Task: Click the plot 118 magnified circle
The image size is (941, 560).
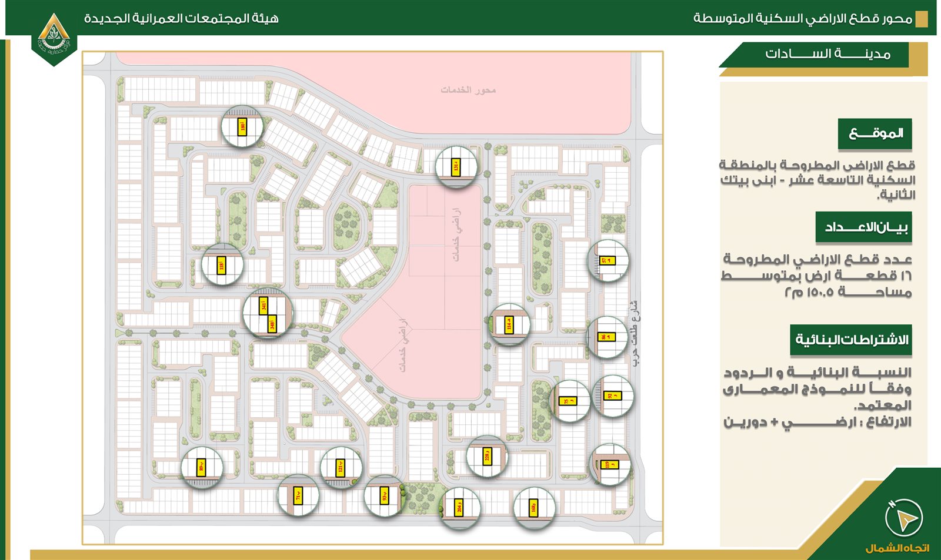Action: point(222,265)
